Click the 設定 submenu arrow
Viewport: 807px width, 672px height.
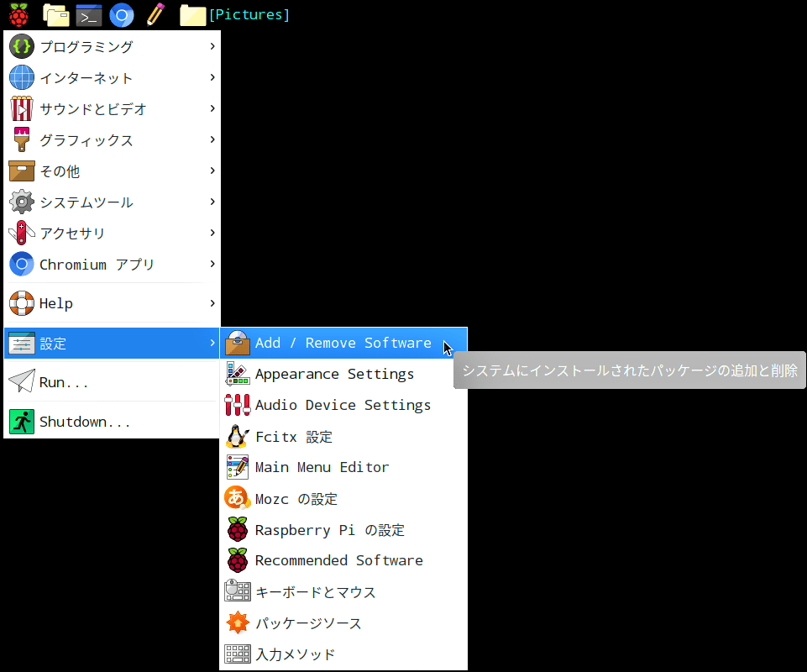coord(212,343)
